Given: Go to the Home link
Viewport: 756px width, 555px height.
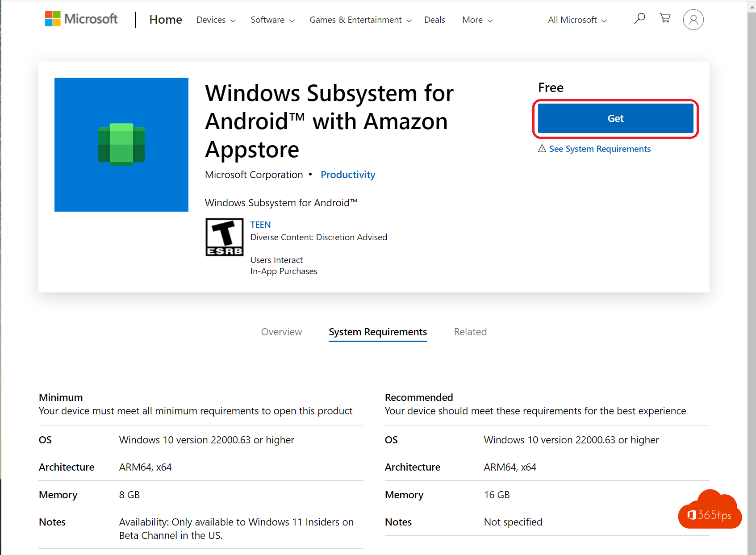Looking at the screenshot, I should (166, 20).
